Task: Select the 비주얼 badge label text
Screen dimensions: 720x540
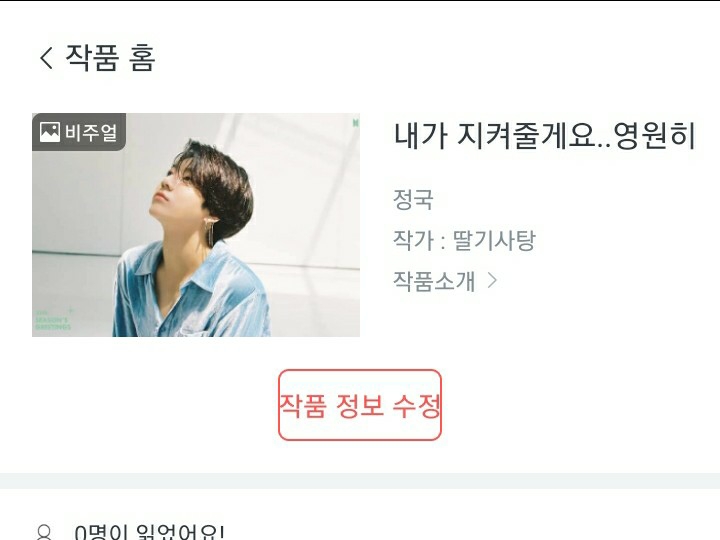Action: (x=91, y=133)
